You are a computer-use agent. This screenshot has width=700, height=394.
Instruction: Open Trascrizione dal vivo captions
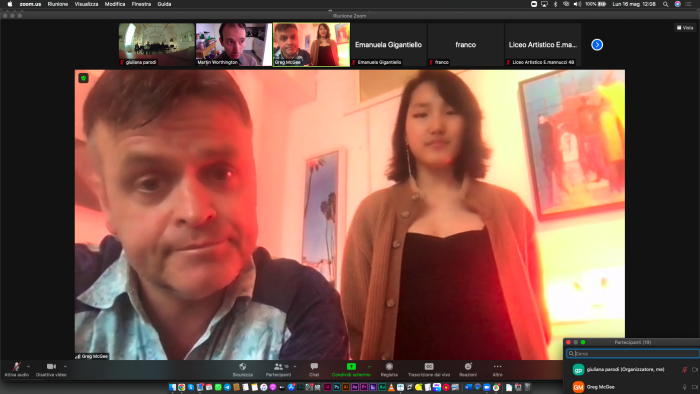tap(429, 369)
